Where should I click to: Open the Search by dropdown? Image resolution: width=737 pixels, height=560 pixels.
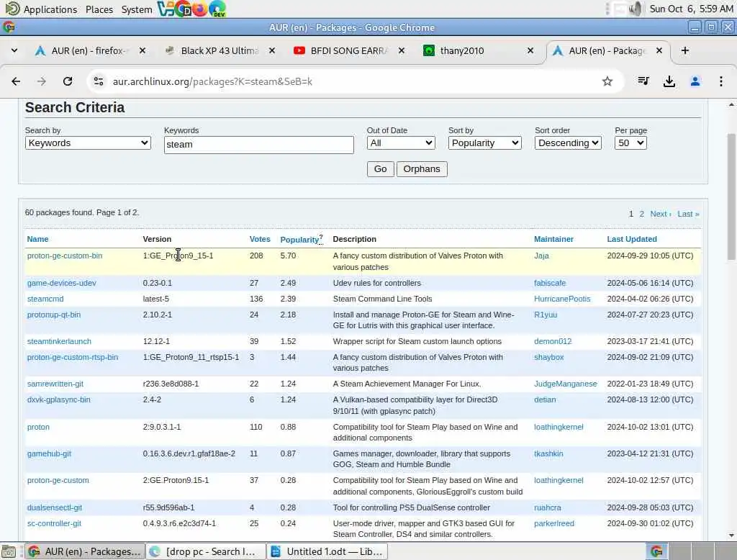pos(88,143)
